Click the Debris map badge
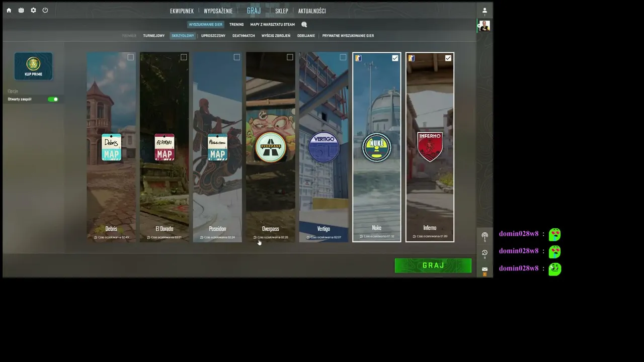644x362 pixels. click(x=111, y=147)
